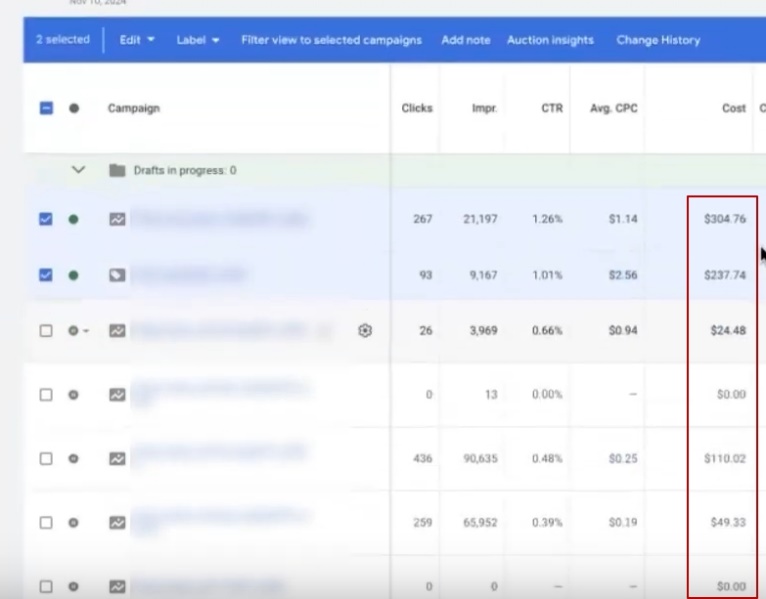Click the paused status icon in the $110.02 row
This screenshot has width=766, height=599.
pyautogui.click(x=73, y=459)
